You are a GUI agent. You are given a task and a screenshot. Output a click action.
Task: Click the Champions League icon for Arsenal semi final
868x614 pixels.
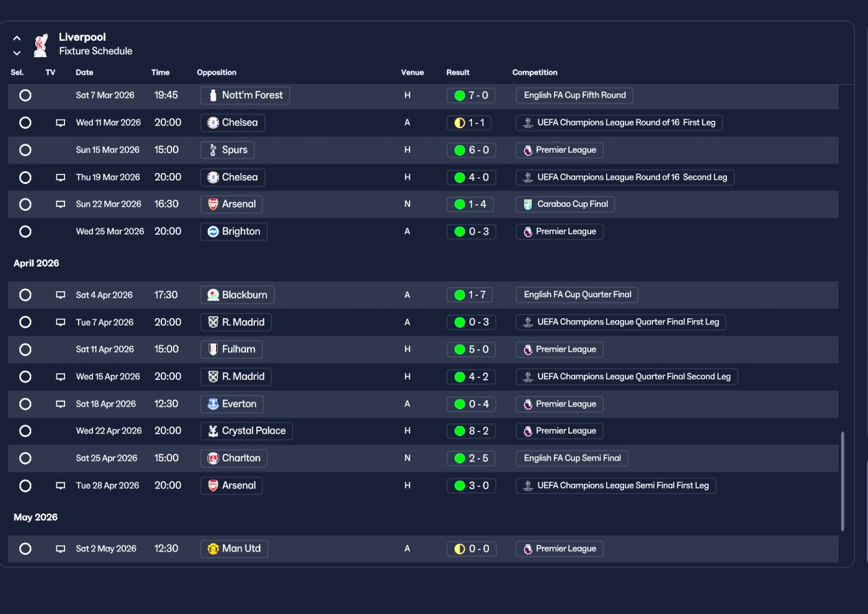point(528,486)
